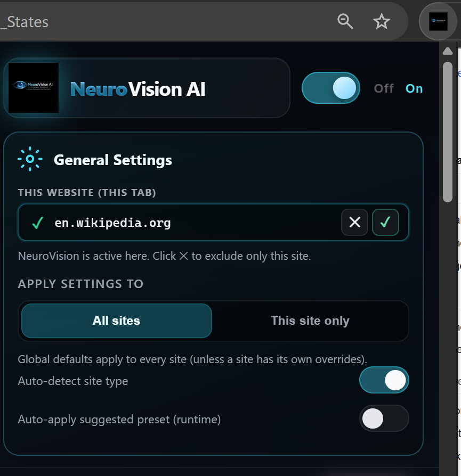The image size is (461, 476).
Task: Click '_States' text in the address bar
Action: tap(25, 22)
